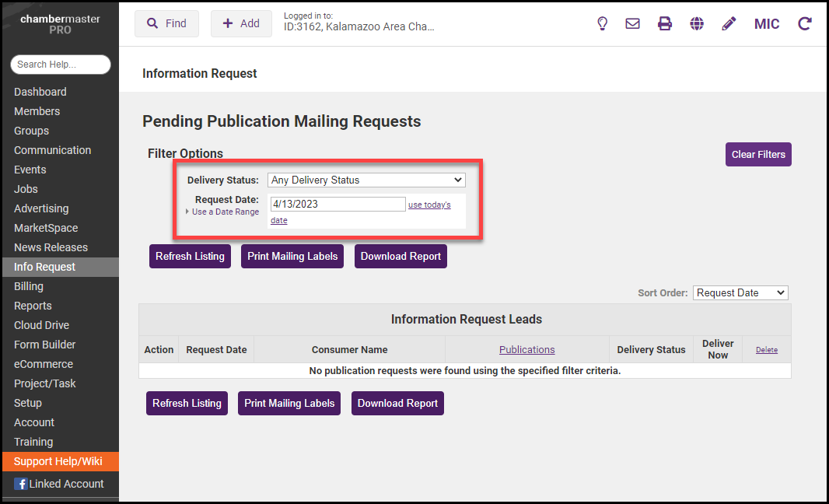Click the top Print Mailing Labels button
The image size is (829, 504).
(292, 256)
